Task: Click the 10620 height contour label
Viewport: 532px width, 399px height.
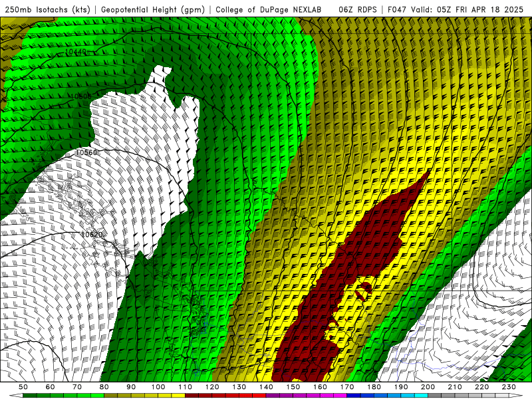Action: click(x=92, y=235)
